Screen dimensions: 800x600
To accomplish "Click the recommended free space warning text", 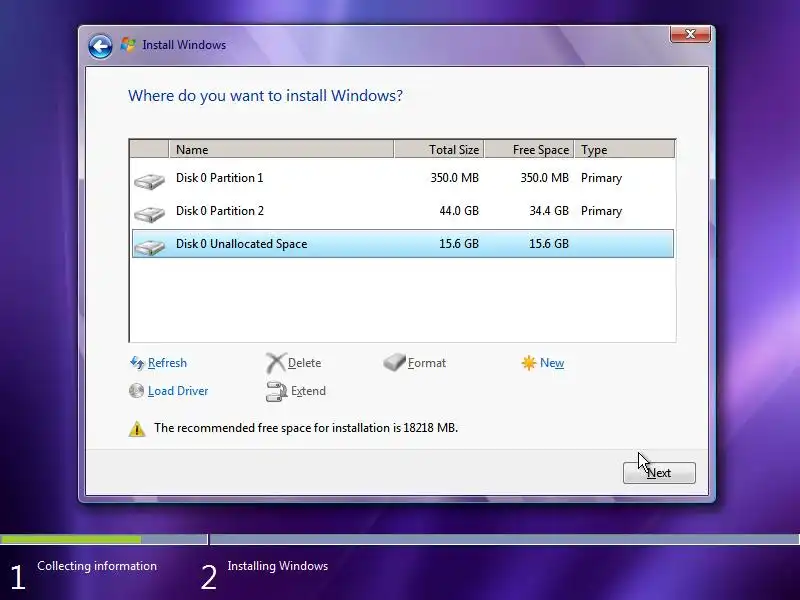I will (306, 428).
